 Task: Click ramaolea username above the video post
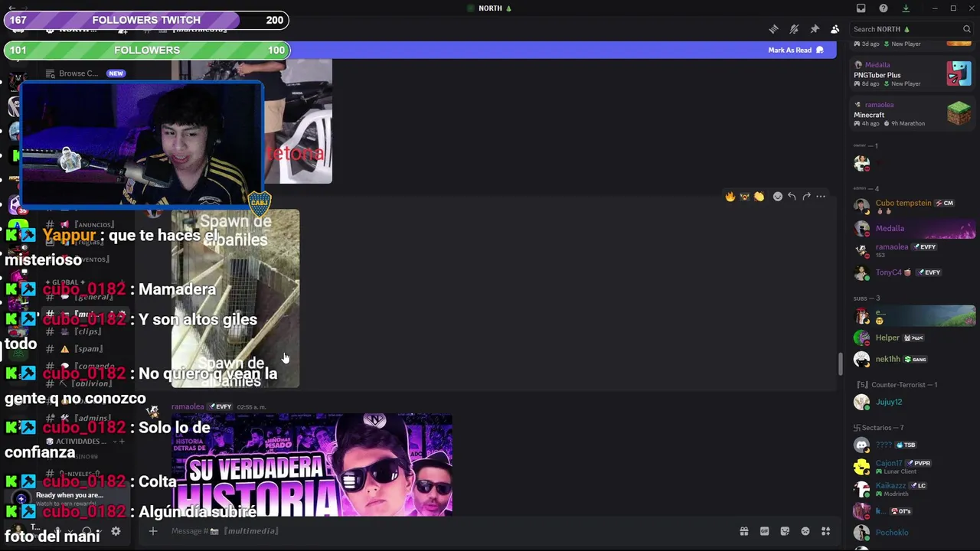[x=188, y=406]
